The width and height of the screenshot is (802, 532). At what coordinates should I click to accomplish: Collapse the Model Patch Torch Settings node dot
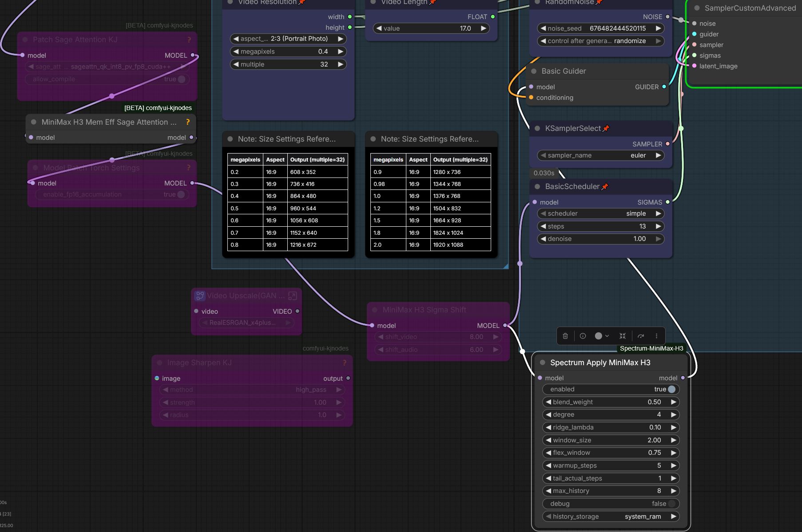tap(36, 168)
